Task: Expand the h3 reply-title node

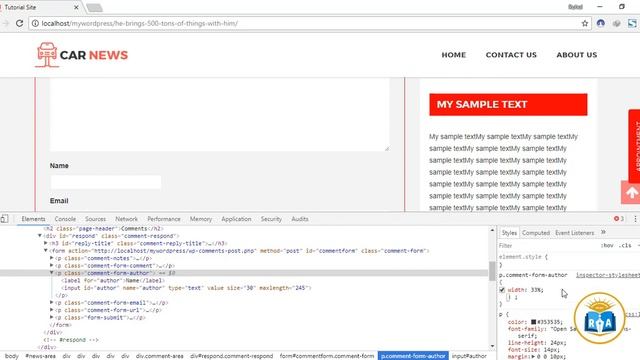Action: 46,243
